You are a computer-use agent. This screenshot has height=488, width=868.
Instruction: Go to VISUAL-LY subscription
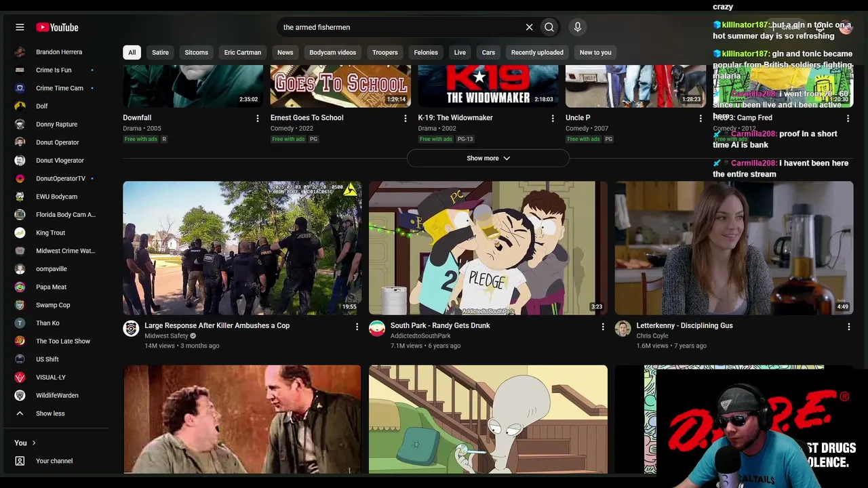click(x=56, y=378)
